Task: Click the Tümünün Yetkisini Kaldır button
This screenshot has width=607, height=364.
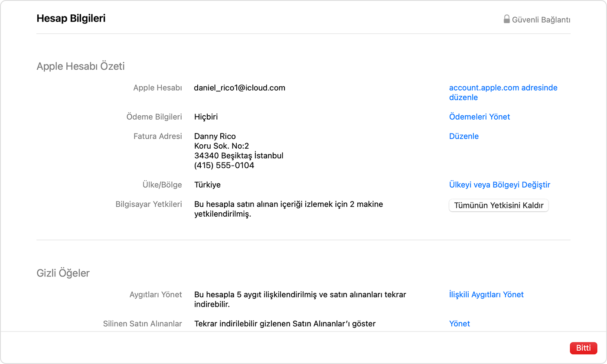Action: click(499, 205)
